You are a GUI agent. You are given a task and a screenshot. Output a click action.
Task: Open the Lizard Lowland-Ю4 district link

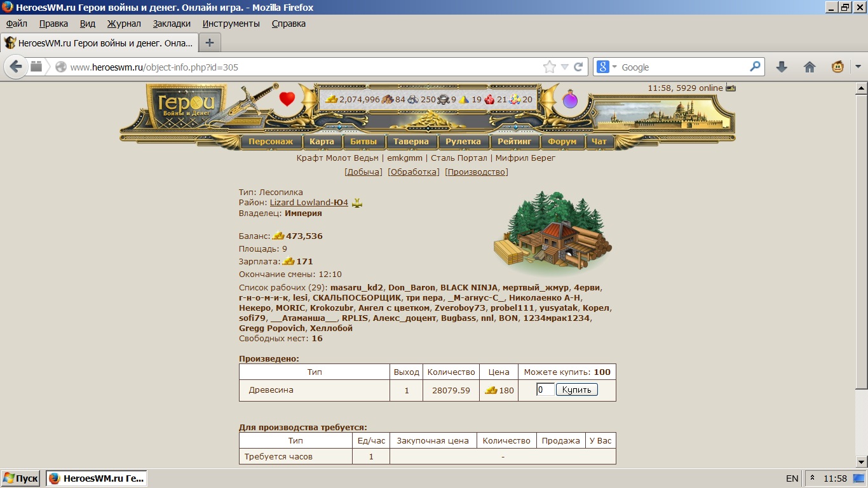pyautogui.click(x=309, y=202)
